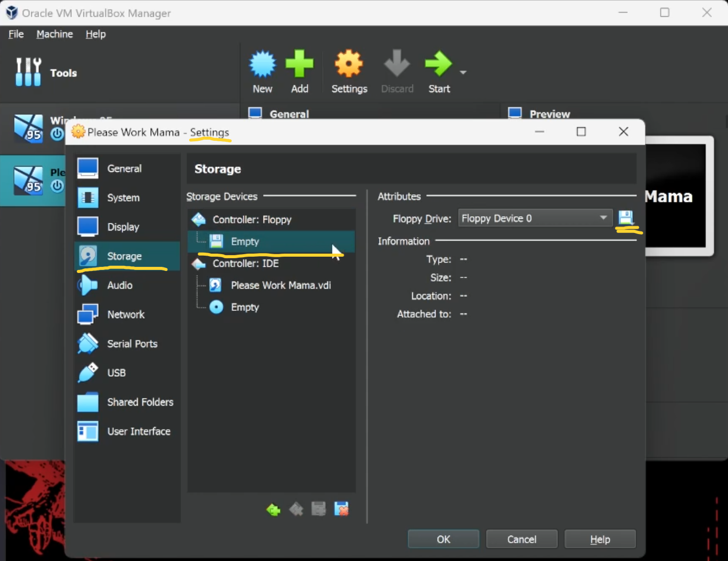Open the Start button dropdown arrow

463,72
